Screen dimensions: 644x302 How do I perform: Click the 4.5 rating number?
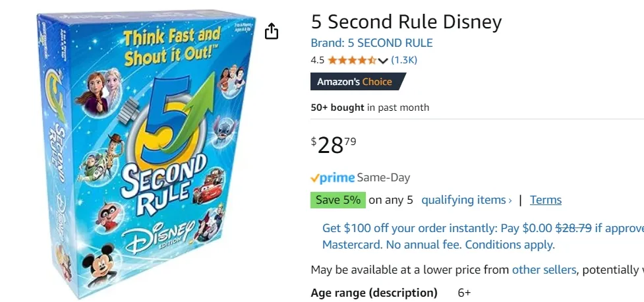click(317, 60)
